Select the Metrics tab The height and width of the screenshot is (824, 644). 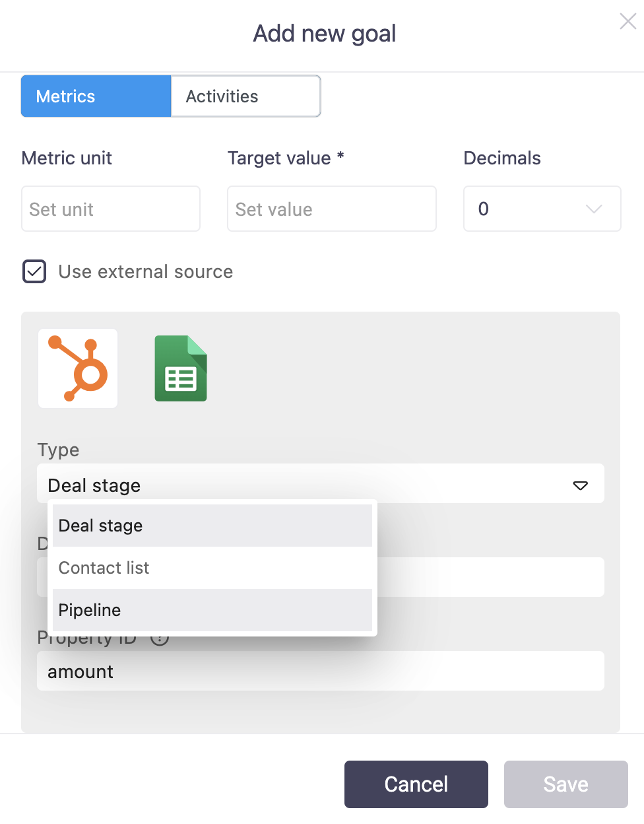click(96, 96)
